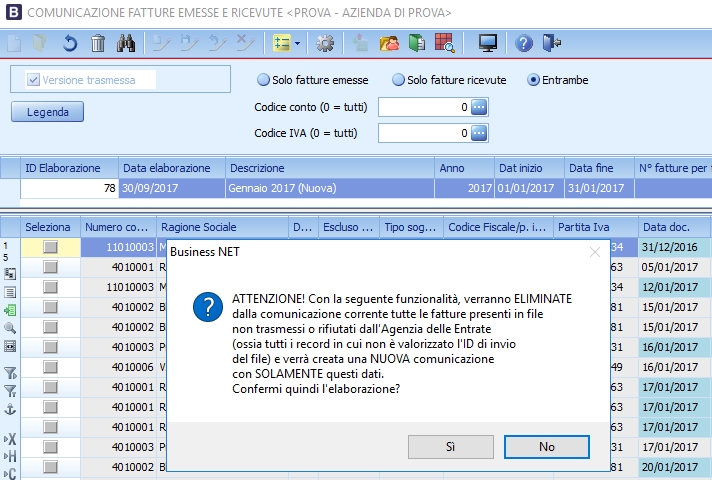Image resolution: width=712 pixels, height=480 pixels.
Task: Click the folder with person icon
Action: tap(389, 44)
